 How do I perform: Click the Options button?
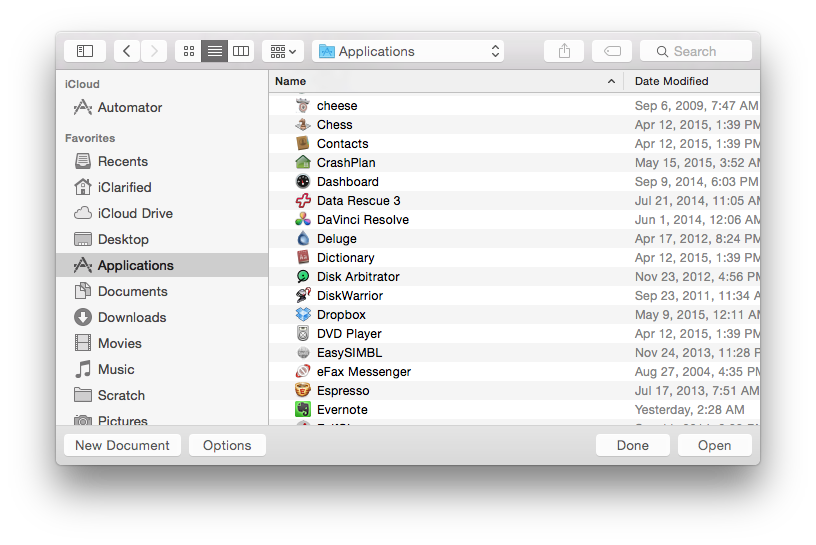pyautogui.click(x=227, y=445)
